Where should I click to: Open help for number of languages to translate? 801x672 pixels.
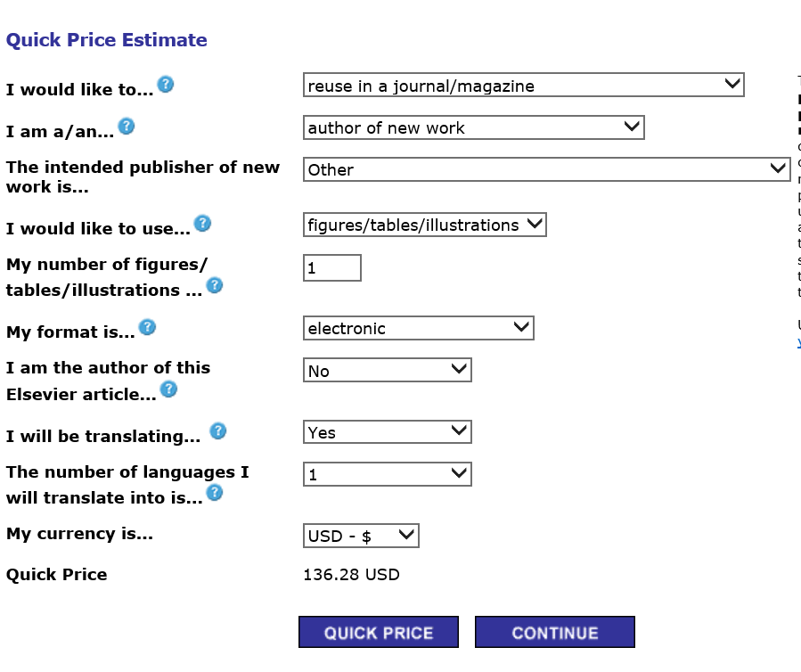click(x=215, y=494)
